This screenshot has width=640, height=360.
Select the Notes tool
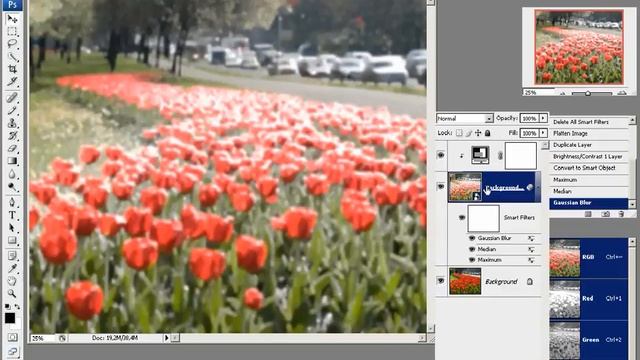(x=12, y=256)
